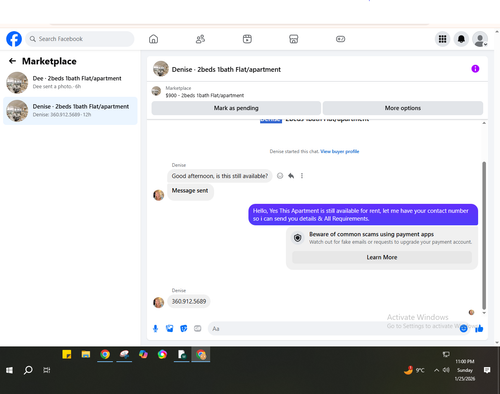Image resolution: width=500 pixels, height=394 pixels.
Task: Click the volume speaker tray icon
Action: (x=446, y=370)
